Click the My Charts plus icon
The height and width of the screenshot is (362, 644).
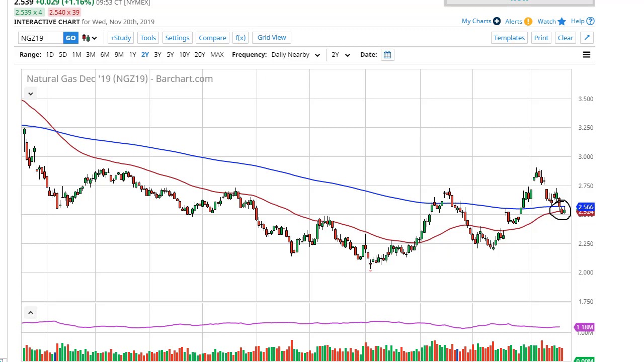point(497,21)
